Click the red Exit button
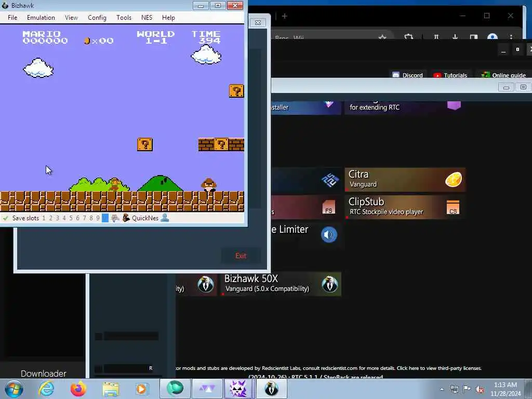 pos(241,256)
